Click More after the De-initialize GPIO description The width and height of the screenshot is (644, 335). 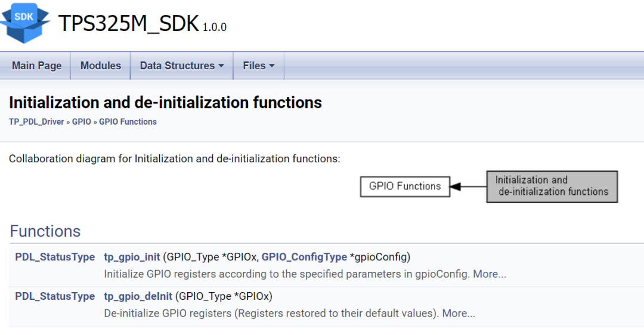pyautogui.click(x=459, y=313)
